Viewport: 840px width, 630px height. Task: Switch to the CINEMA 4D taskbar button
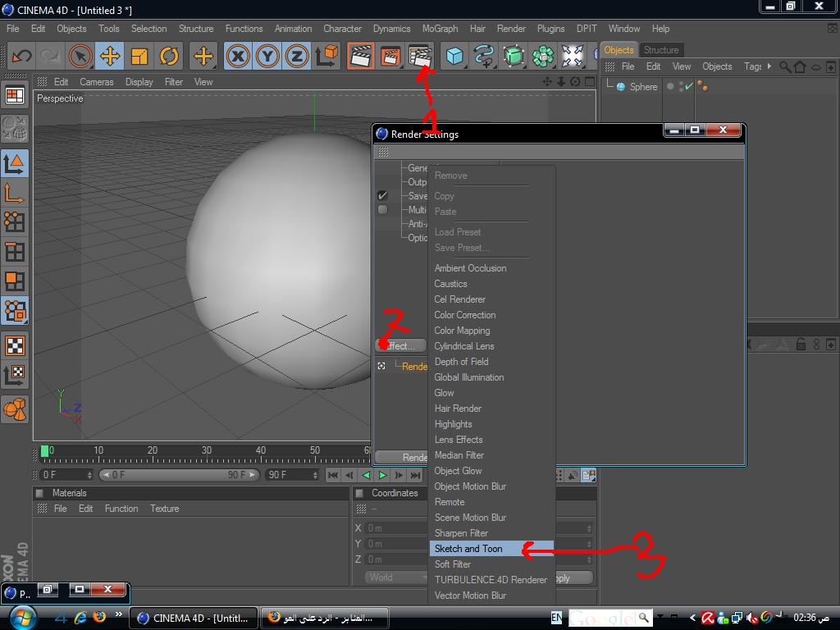click(x=194, y=618)
